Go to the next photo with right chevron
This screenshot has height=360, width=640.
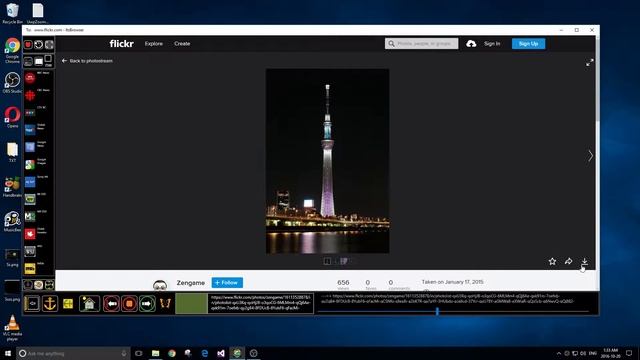point(590,156)
